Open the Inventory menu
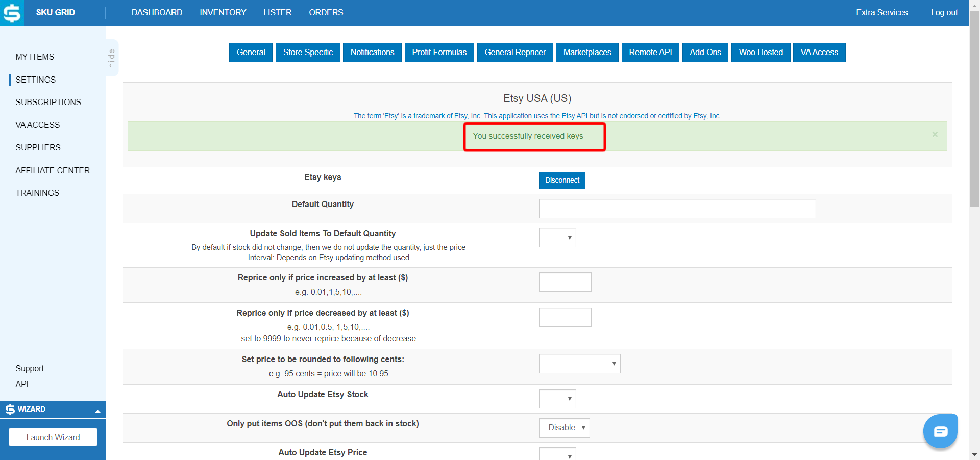The image size is (980, 460). coord(223,12)
